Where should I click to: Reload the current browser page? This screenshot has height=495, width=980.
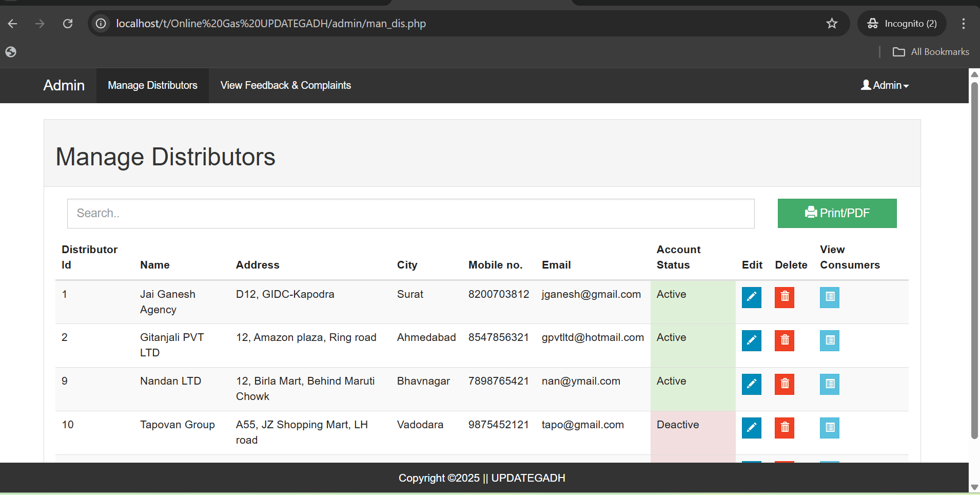68,24
